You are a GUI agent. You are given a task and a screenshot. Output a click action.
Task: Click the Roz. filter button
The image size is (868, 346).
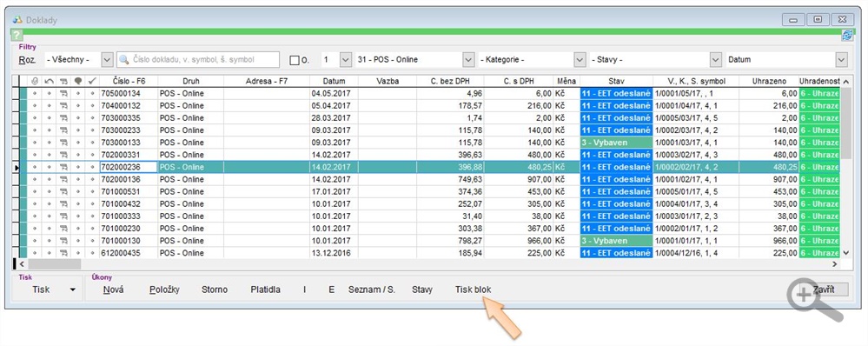tap(28, 60)
